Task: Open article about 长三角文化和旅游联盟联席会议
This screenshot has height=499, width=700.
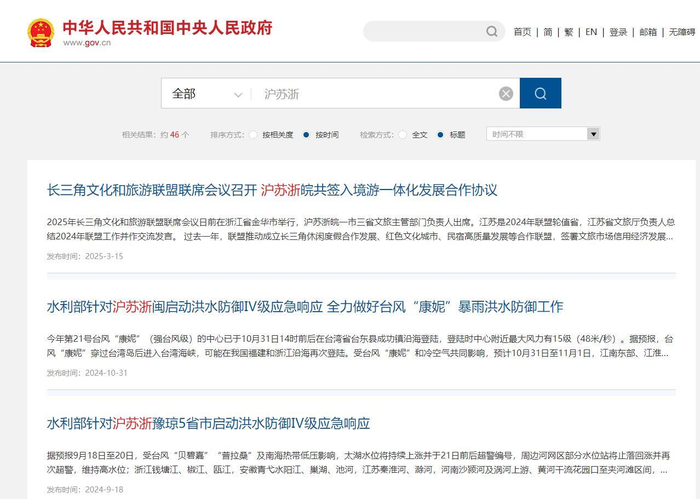Action: tap(272, 190)
